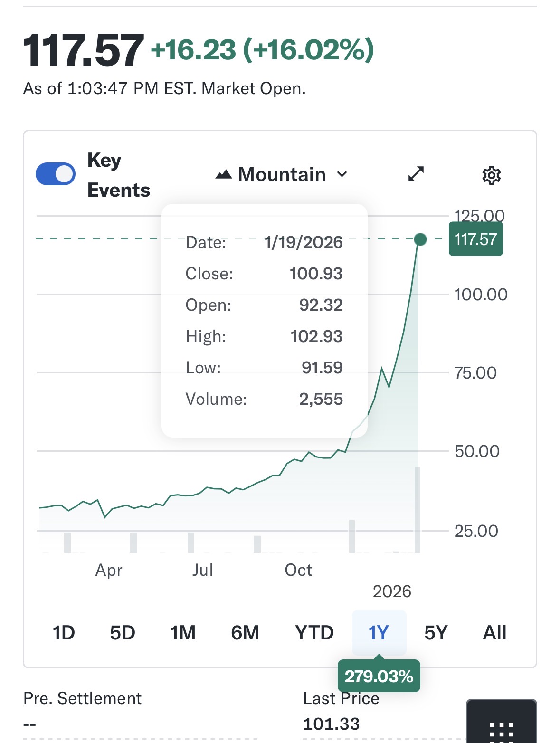Click the green price endpoint dot
This screenshot has height=743, width=560.
(x=420, y=239)
